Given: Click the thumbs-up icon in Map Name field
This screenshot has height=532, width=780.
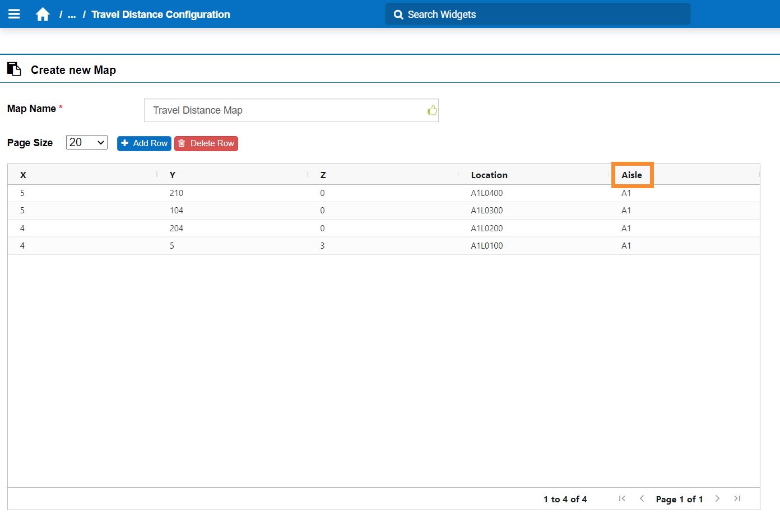Looking at the screenshot, I should [x=431, y=110].
